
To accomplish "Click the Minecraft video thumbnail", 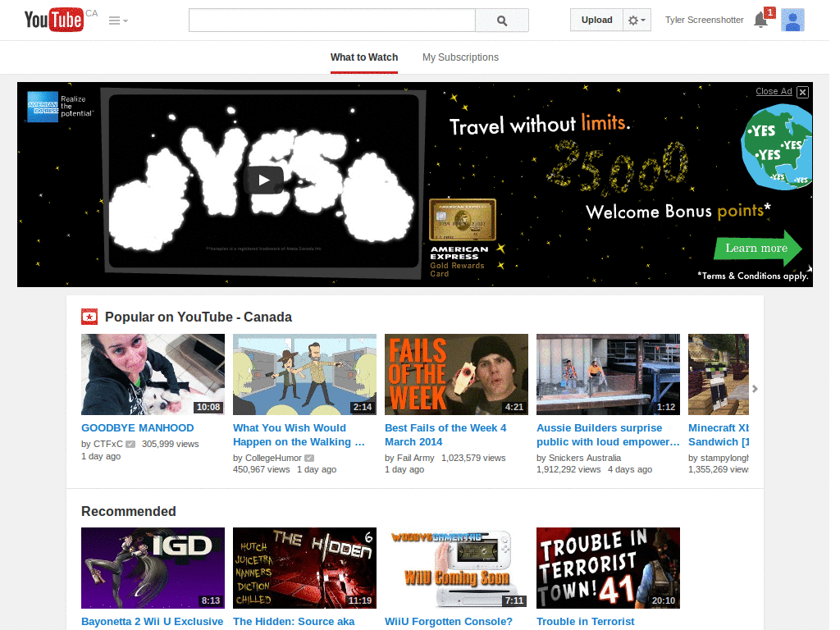I will (x=719, y=374).
